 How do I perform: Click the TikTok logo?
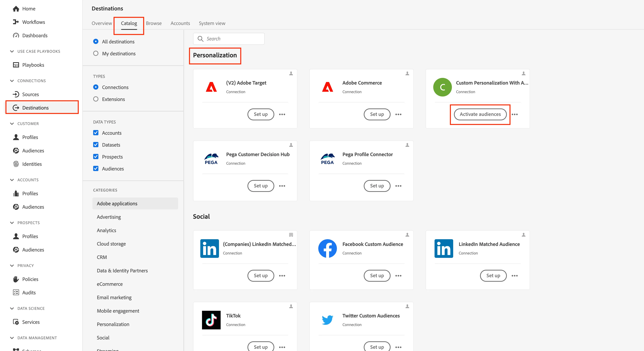pos(211,320)
